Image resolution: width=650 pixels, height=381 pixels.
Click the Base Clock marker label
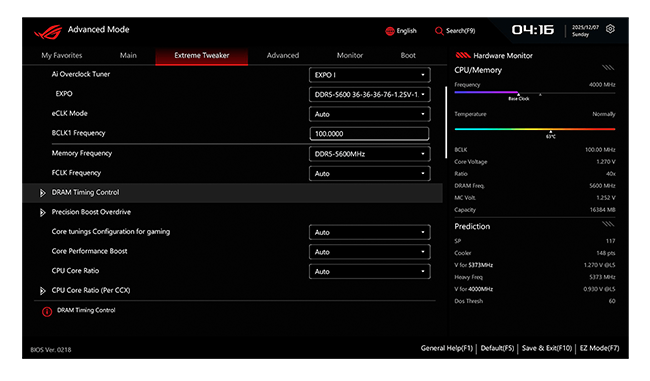519,99
